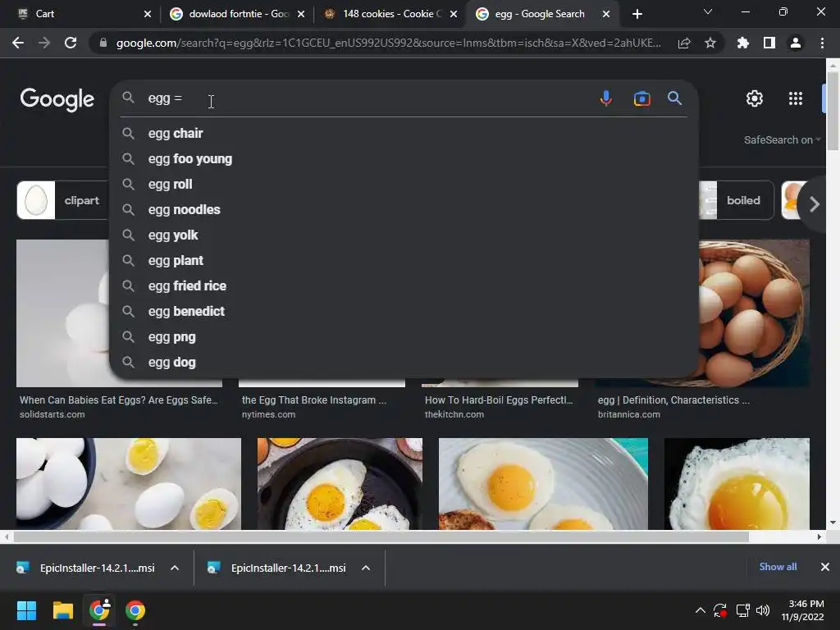The image size is (840, 630).
Task: Click in the egg search field
Action: click(x=370, y=98)
